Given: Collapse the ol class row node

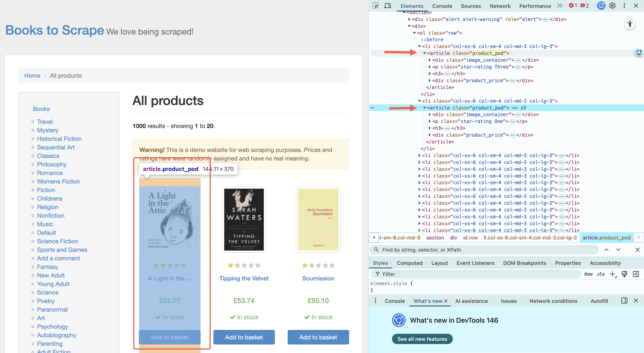Looking at the screenshot, I should point(414,33).
